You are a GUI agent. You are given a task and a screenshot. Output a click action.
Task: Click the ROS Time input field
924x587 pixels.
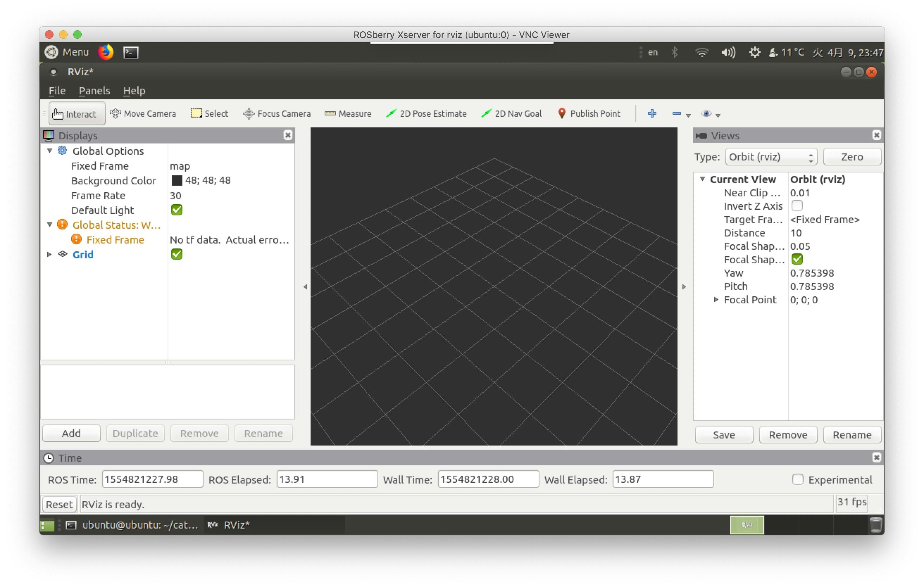[152, 479]
